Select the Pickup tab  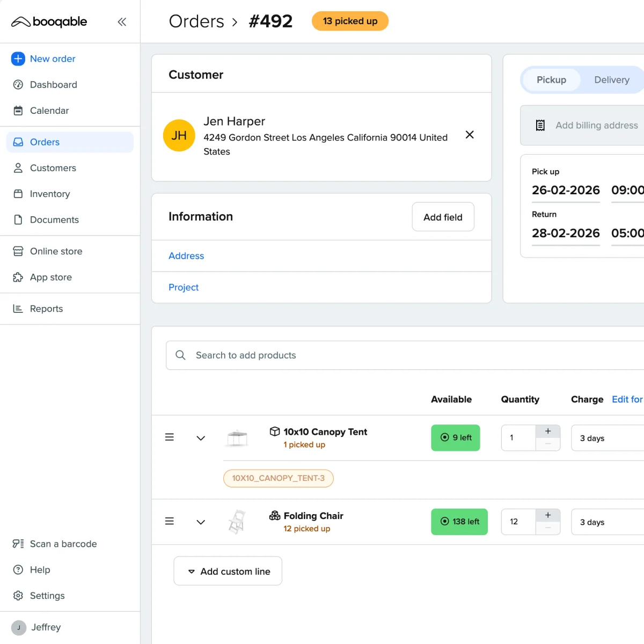point(551,79)
